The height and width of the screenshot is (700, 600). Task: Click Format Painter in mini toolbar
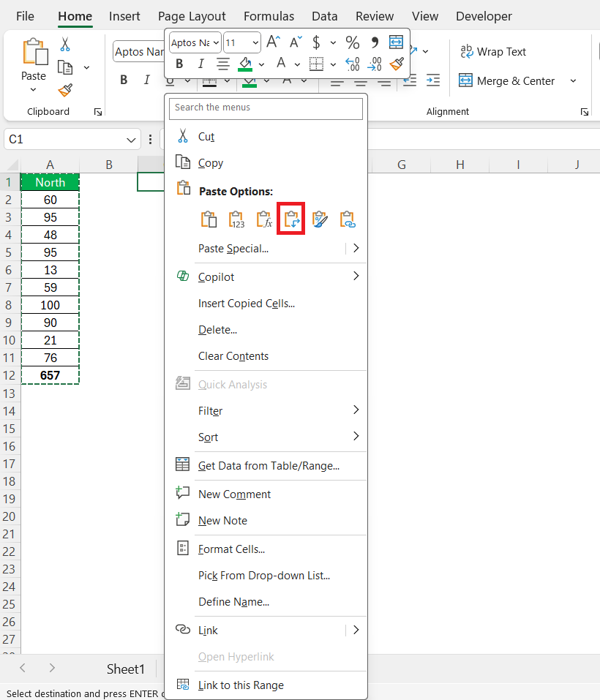[x=397, y=64]
